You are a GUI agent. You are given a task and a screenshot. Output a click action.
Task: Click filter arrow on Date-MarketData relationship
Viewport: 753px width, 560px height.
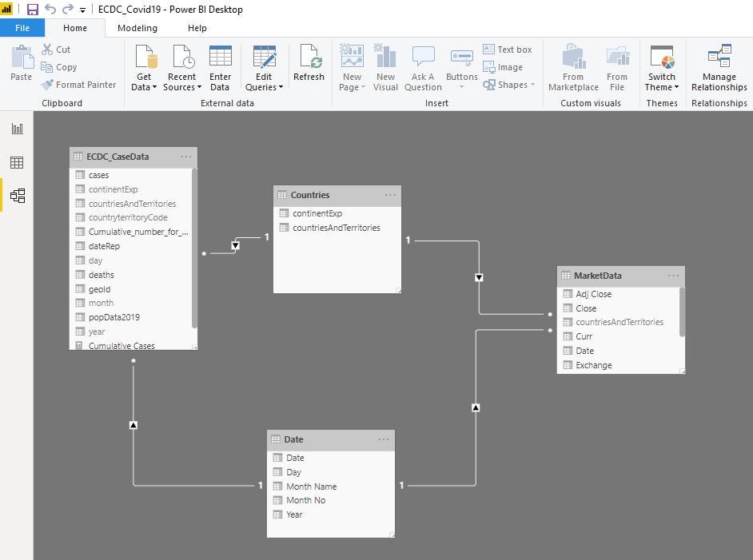(476, 408)
